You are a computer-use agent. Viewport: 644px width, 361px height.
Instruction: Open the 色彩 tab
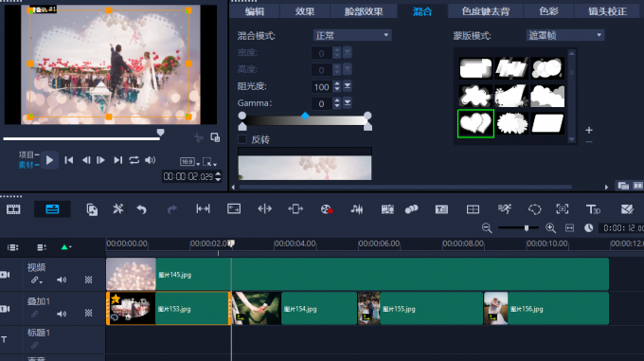548,11
